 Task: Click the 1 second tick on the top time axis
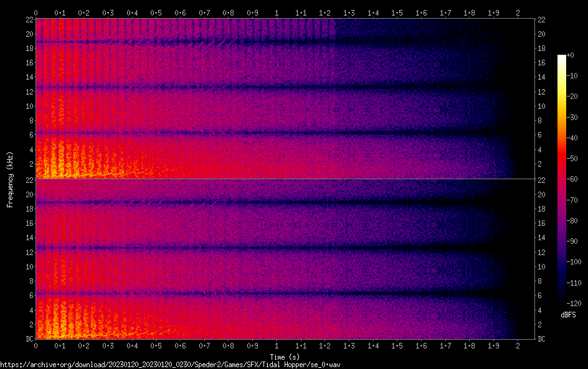pyautogui.click(x=277, y=12)
